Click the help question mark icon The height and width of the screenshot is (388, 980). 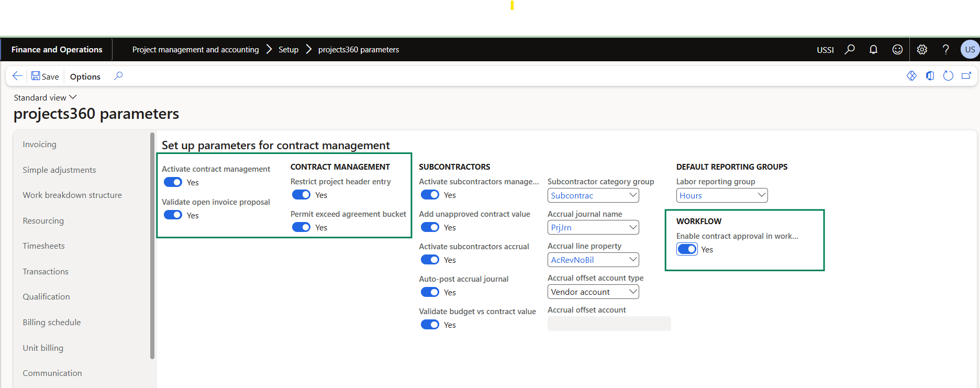point(945,49)
